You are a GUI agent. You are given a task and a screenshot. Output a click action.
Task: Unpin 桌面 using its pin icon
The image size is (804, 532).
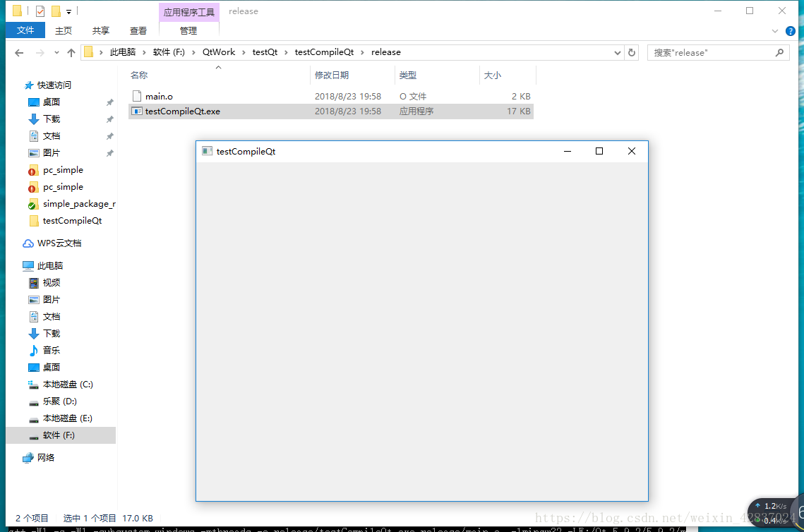109,102
